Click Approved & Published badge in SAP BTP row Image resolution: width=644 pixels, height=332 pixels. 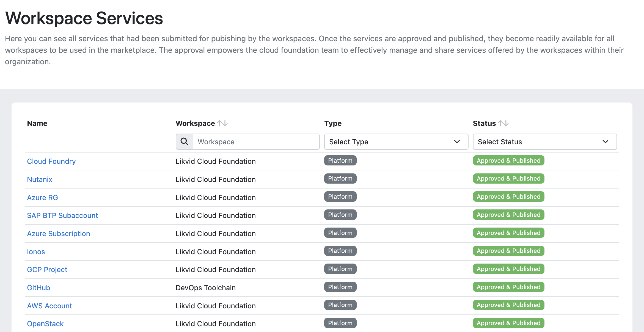[x=509, y=215]
